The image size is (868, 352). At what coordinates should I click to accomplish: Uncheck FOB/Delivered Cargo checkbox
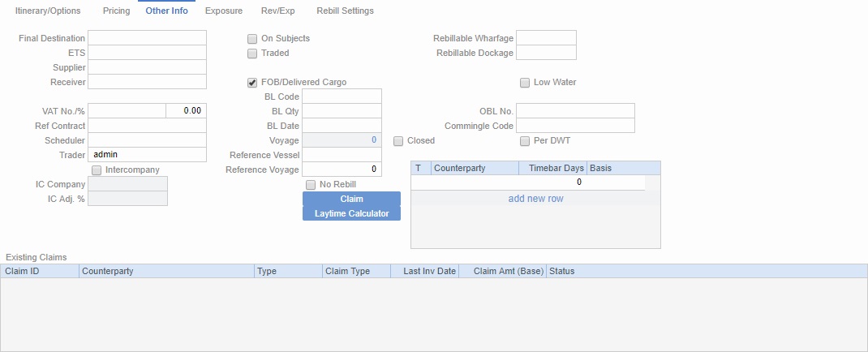click(x=252, y=83)
